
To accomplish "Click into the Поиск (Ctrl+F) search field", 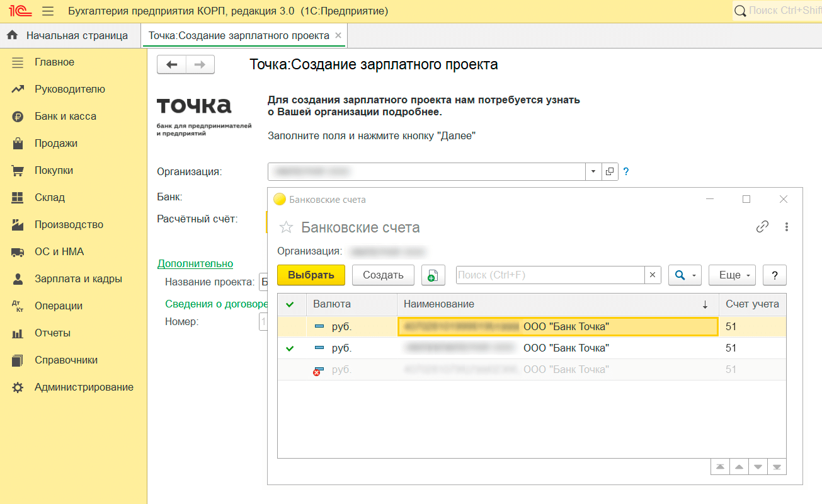I will point(549,275).
